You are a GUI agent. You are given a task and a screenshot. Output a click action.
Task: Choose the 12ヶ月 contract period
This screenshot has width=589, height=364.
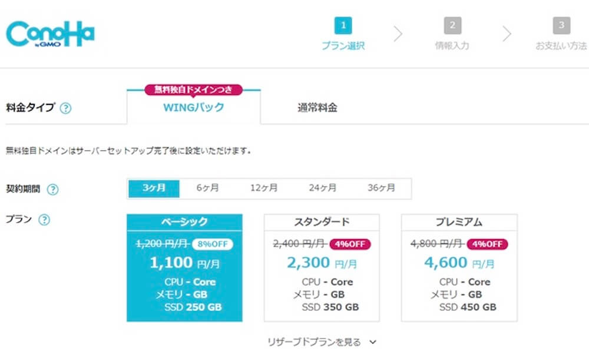point(264,188)
